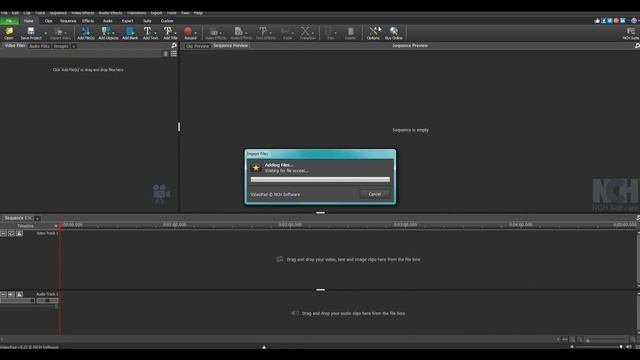Click the timeline horizontal scrollbar
This screenshot has height=360, width=640.
[278, 339]
